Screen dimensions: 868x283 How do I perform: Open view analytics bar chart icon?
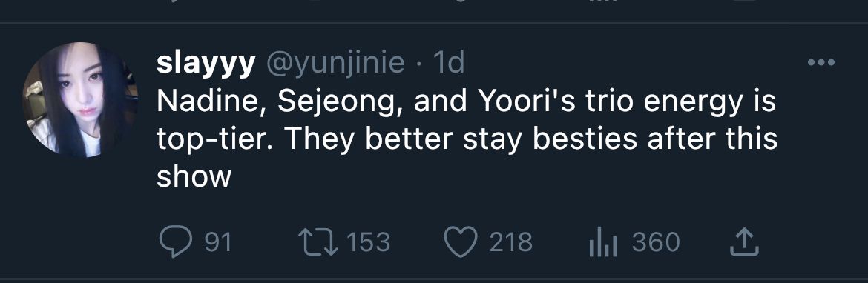(x=603, y=243)
